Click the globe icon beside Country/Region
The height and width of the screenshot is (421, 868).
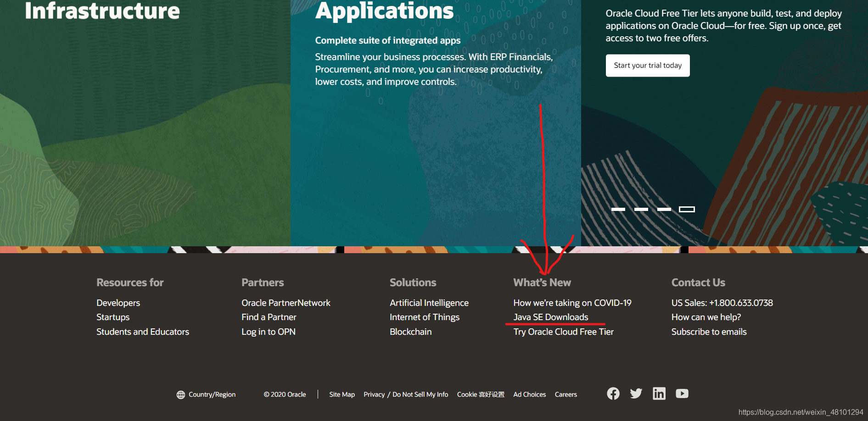pos(181,394)
